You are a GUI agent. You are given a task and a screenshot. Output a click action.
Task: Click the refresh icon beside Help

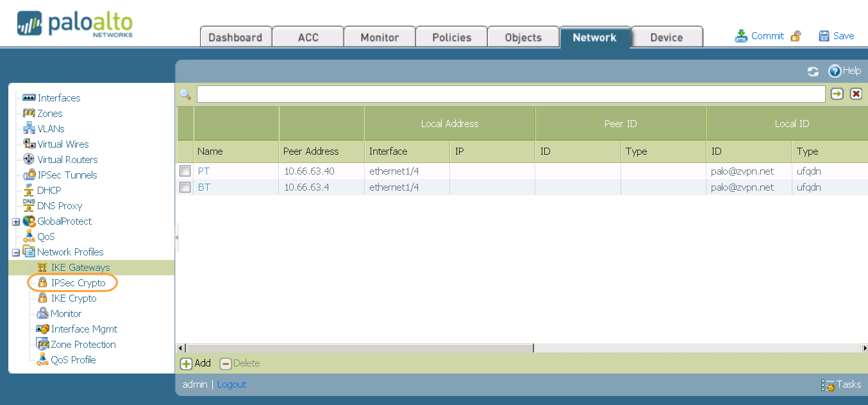click(813, 71)
